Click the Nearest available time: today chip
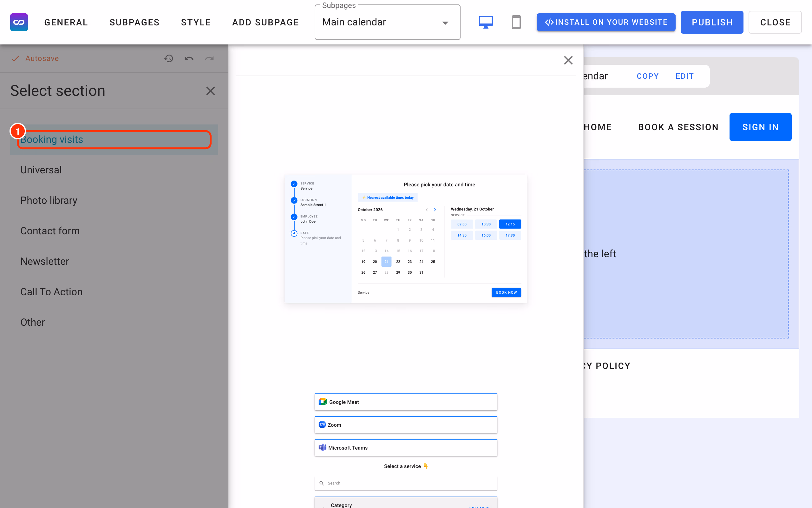Image resolution: width=812 pixels, height=508 pixels. 388,197
